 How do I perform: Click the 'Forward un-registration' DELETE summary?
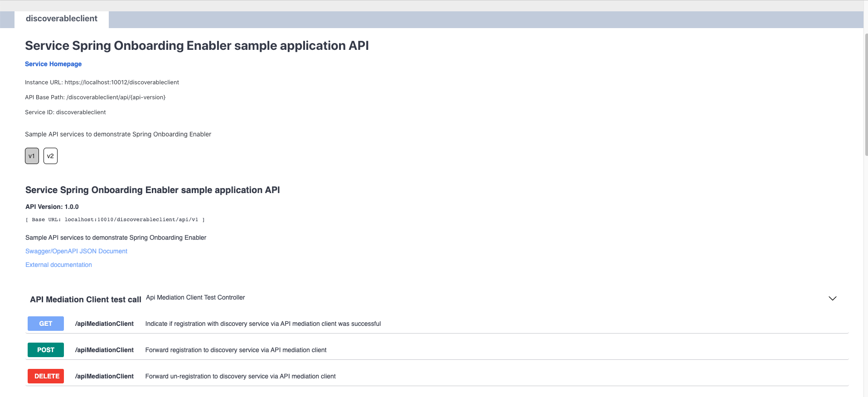240,376
